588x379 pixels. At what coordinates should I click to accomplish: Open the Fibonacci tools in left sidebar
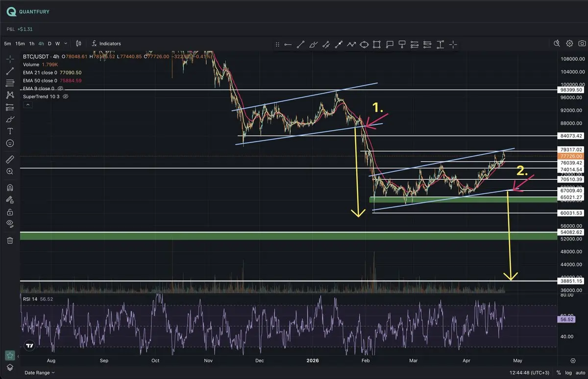pyautogui.click(x=10, y=83)
